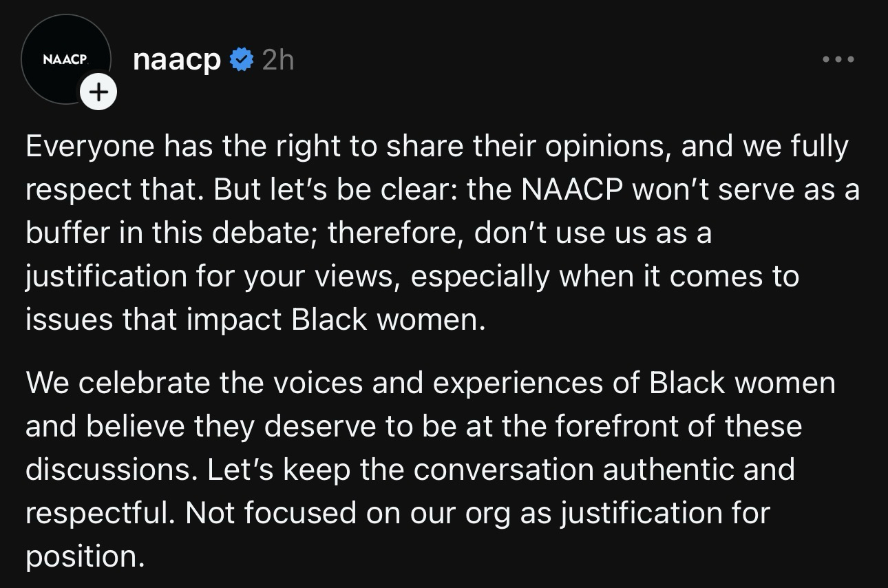
Task: Open the naacp username profile link
Action: [177, 60]
